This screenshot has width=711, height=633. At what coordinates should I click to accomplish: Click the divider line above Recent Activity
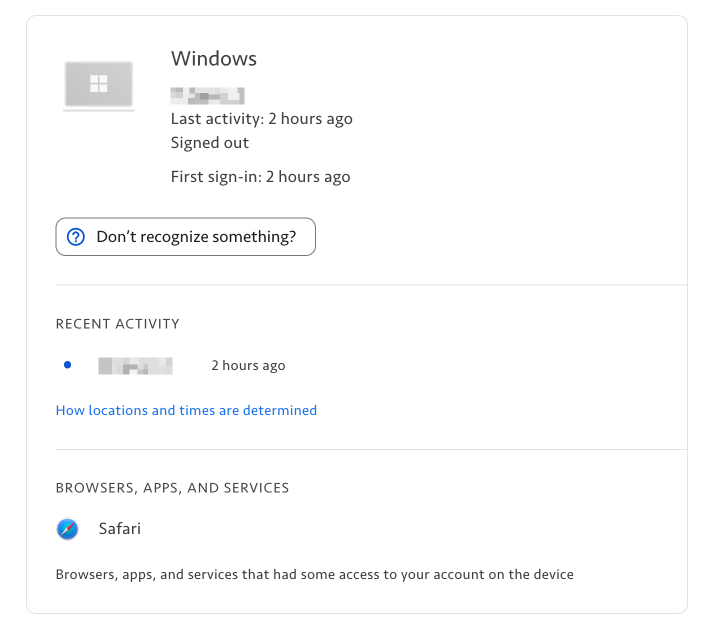pyautogui.click(x=370, y=285)
